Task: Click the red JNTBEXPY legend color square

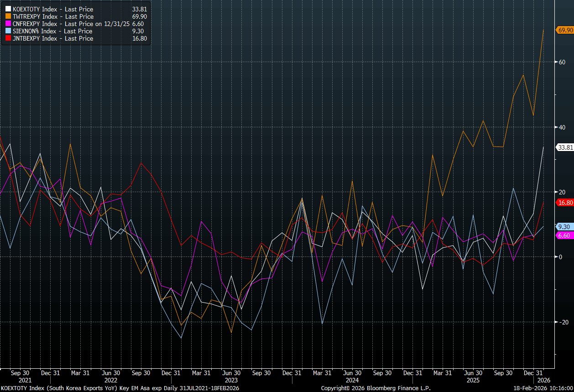Action: 9,38
